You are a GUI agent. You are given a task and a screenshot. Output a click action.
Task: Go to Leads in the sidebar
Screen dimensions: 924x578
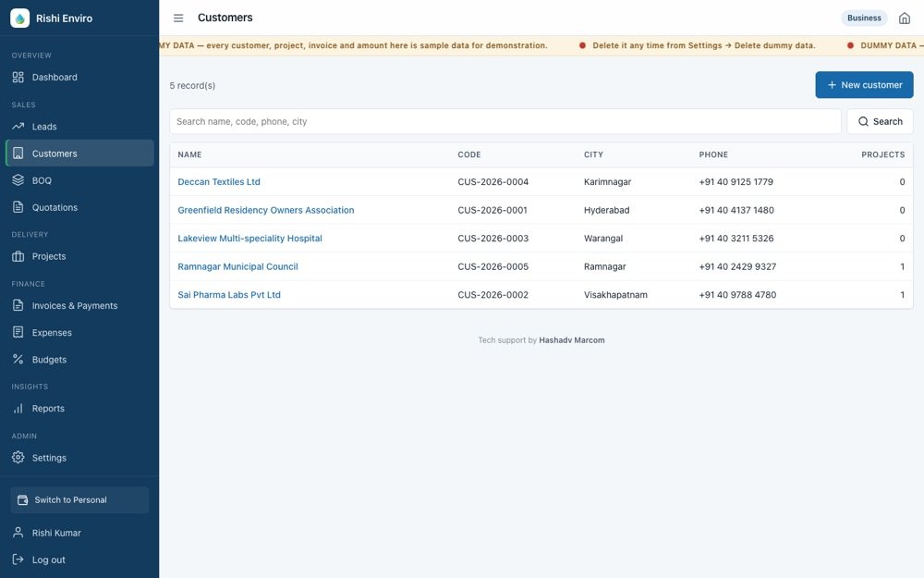(x=79, y=126)
